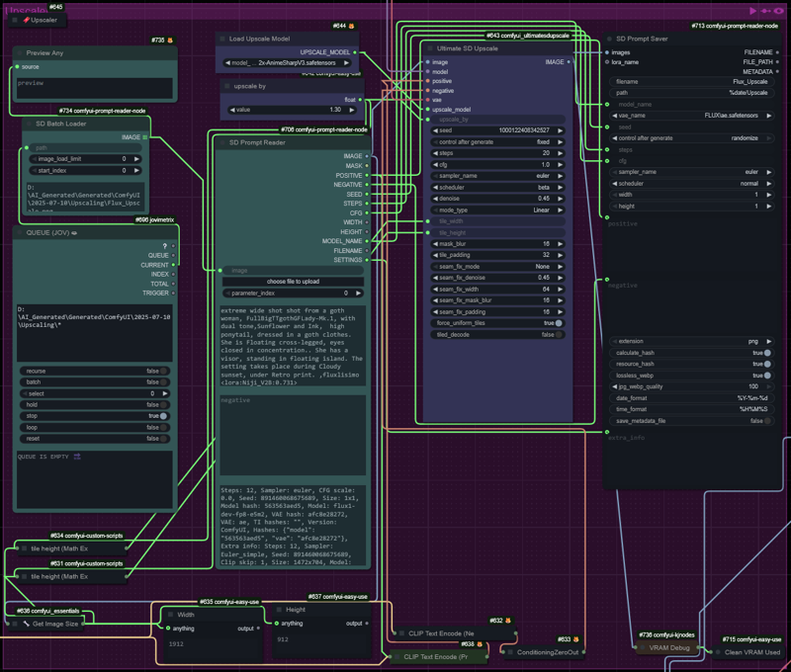Click the fox badge icon beside #644
This screenshot has height=672, width=791.
(352, 26)
